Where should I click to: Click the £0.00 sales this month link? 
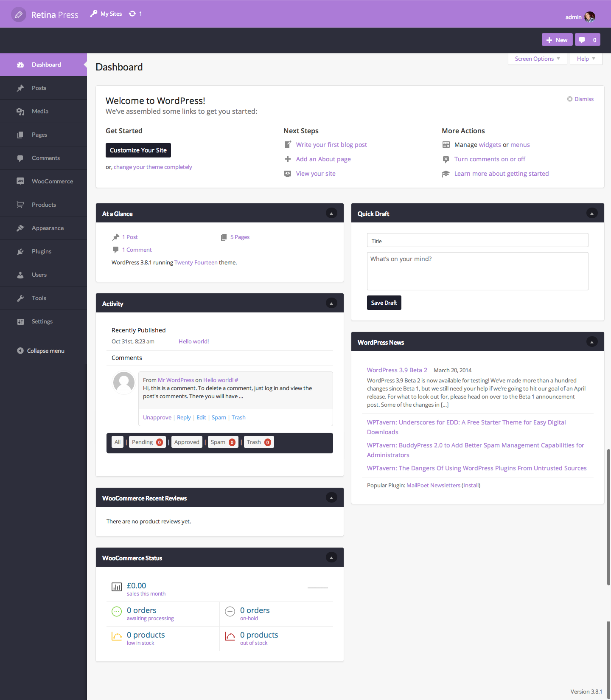point(146,589)
